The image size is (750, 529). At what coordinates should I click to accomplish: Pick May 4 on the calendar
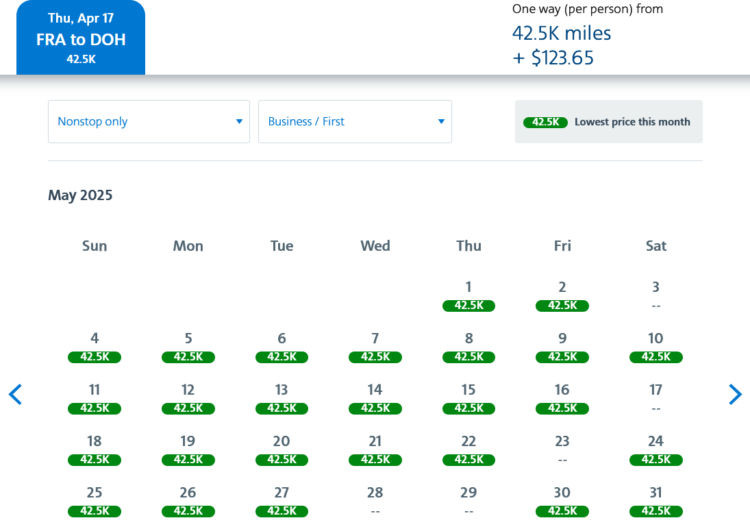[x=95, y=347]
